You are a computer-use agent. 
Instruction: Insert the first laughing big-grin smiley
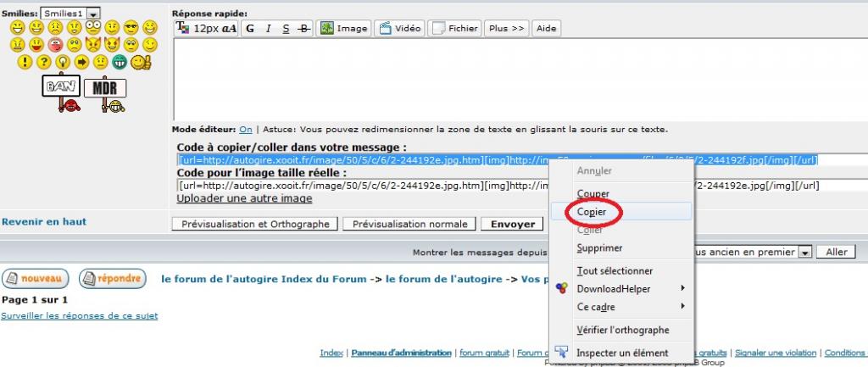[17, 27]
